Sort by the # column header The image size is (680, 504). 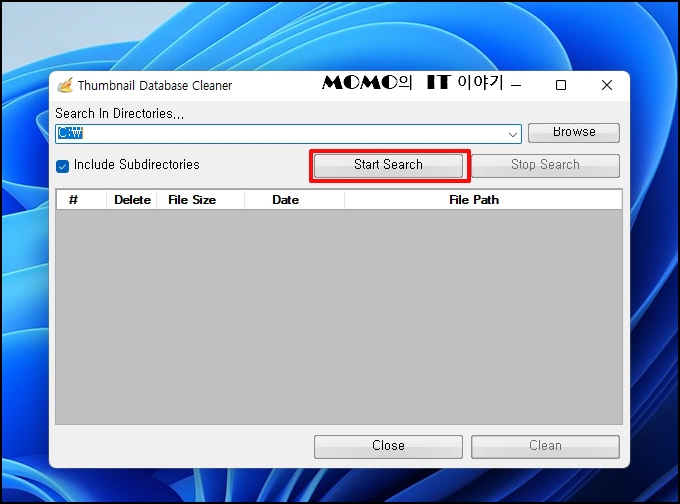tap(81, 200)
